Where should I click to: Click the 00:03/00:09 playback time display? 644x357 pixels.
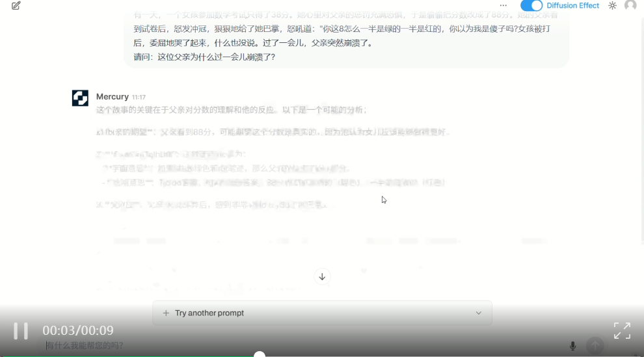click(78, 330)
